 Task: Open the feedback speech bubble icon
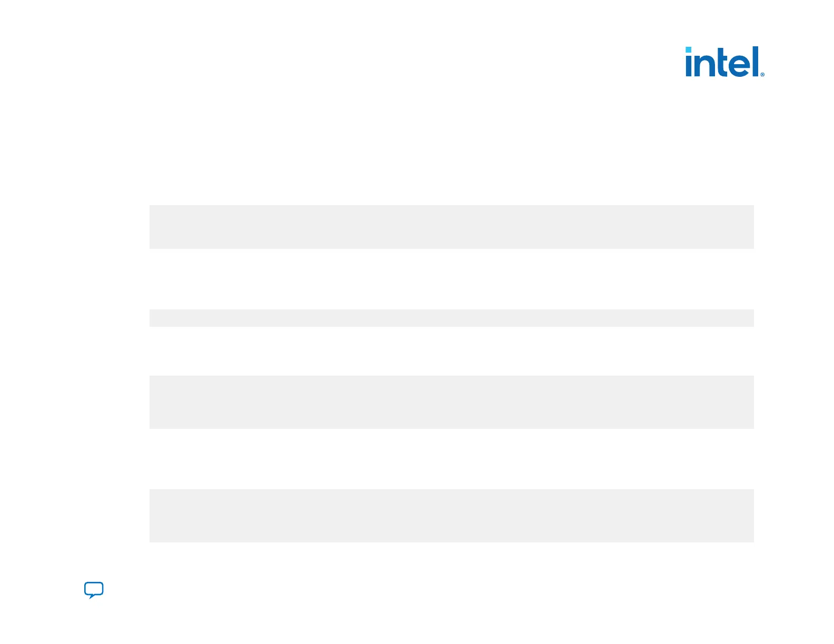click(x=94, y=590)
